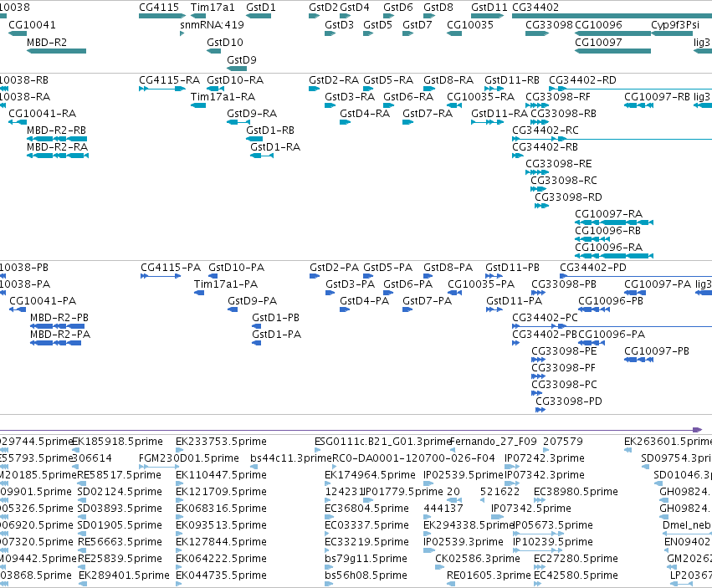Select the CG10097-RA transcript label
The height and width of the screenshot is (588, 712).
pos(608,214)
